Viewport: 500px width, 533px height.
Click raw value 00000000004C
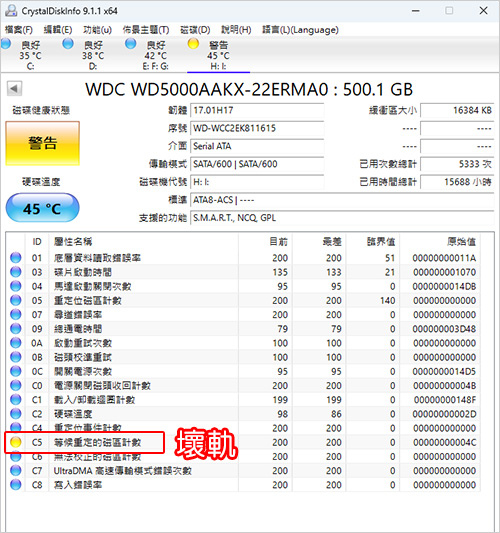tap(444, 442)
